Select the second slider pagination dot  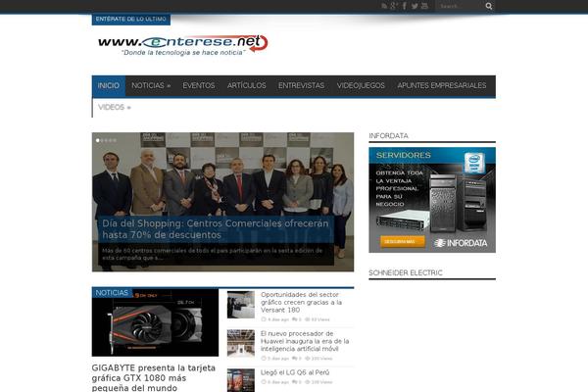(x=102, y=140)
